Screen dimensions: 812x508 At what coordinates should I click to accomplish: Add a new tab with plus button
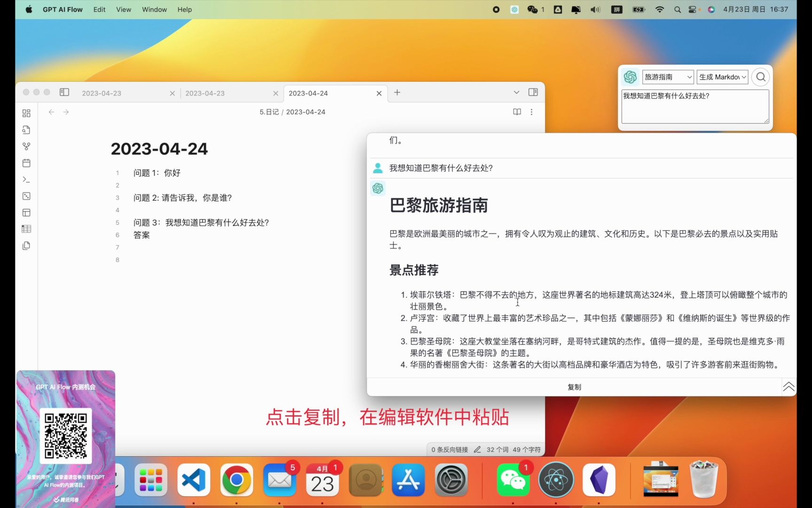[397, 93]
